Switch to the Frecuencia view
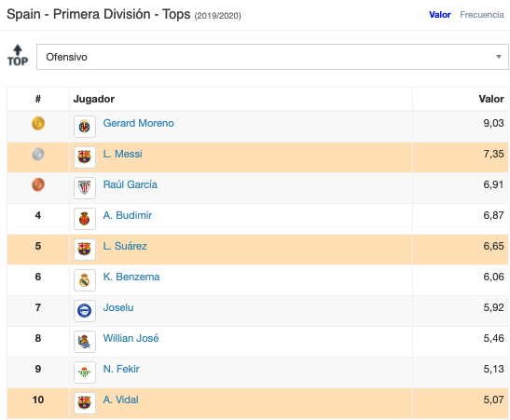Image resolution: width=510 pixels, height=420 pixels. point(482,15)
